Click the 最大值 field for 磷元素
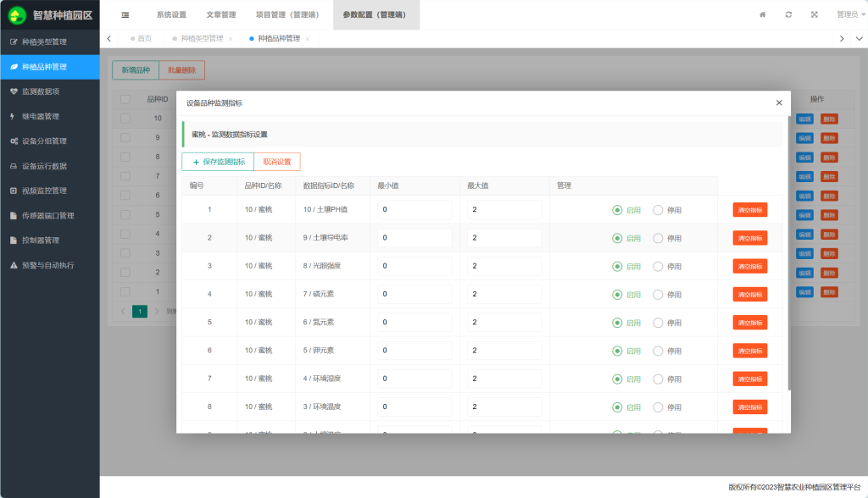 504,294
